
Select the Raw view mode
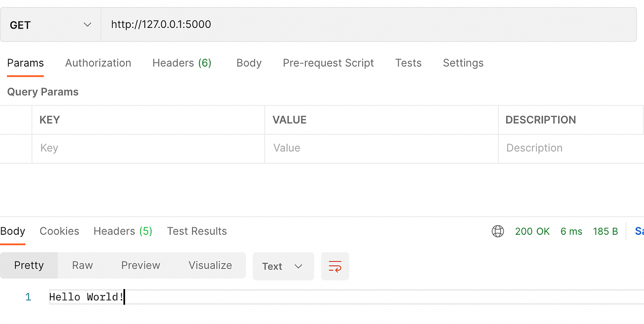click(x=82, y=265)
